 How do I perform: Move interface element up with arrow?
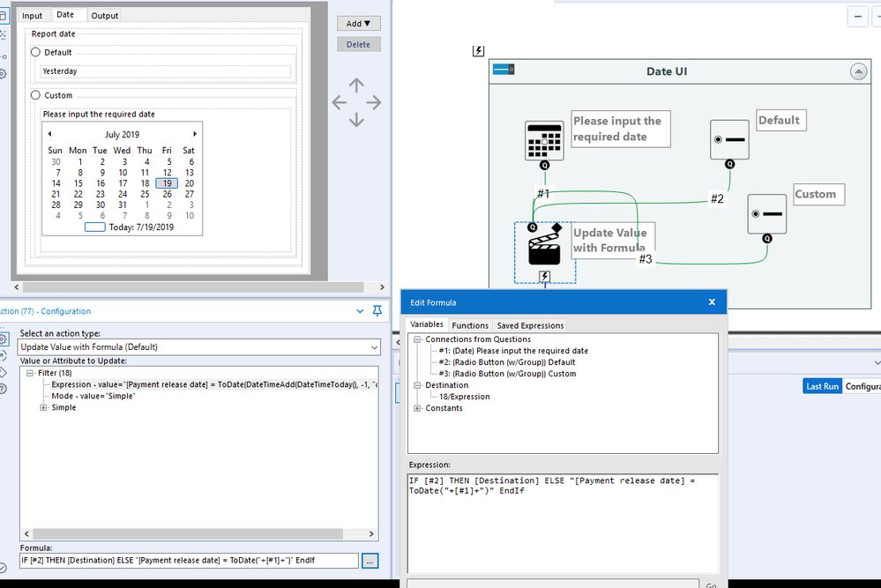point(356,86)
